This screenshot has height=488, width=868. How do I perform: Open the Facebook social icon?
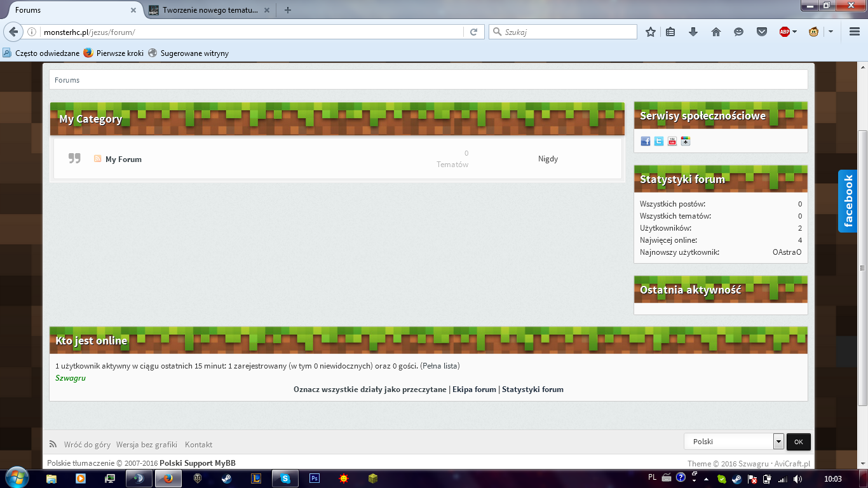coord(646,141)
